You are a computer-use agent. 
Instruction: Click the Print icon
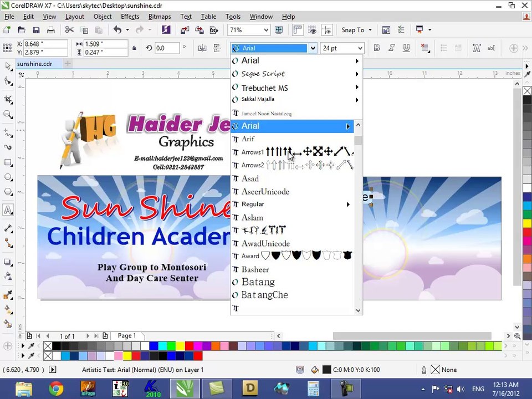[x=50, y=30]
